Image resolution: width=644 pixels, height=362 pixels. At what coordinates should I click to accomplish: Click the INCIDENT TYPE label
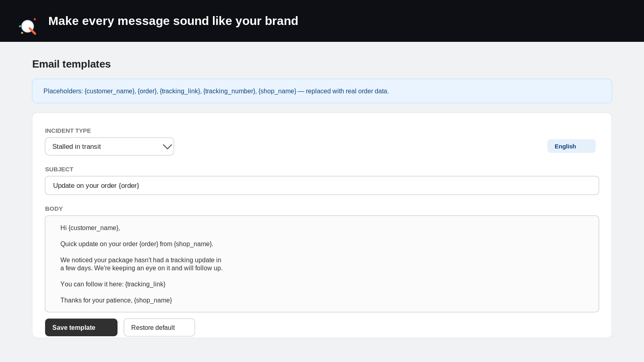click(68, 131)
